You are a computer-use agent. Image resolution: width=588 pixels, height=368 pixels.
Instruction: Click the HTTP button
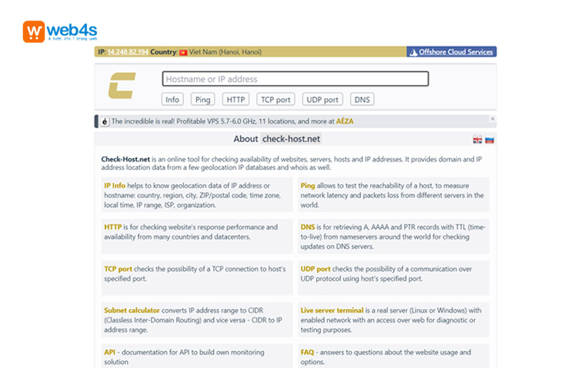pos(235,99)
